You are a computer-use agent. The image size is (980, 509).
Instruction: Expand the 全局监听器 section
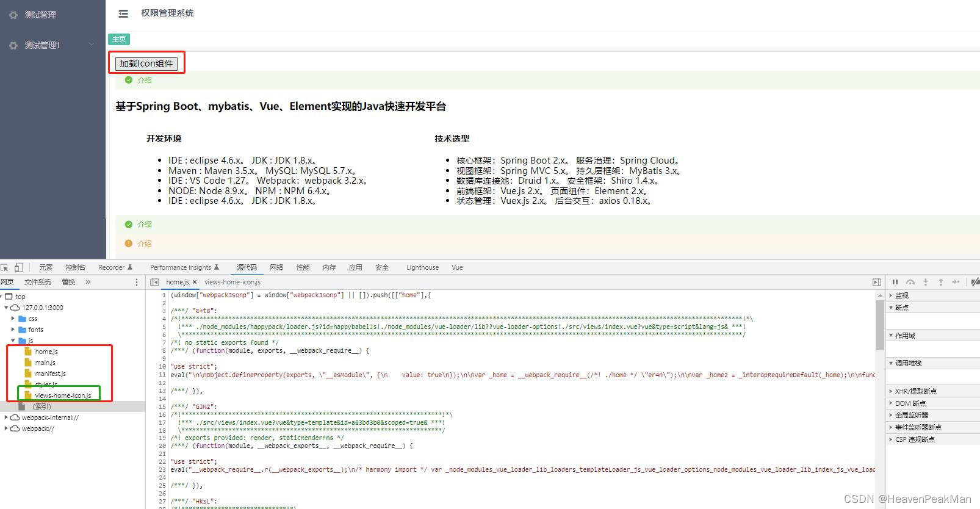point(891,415)
